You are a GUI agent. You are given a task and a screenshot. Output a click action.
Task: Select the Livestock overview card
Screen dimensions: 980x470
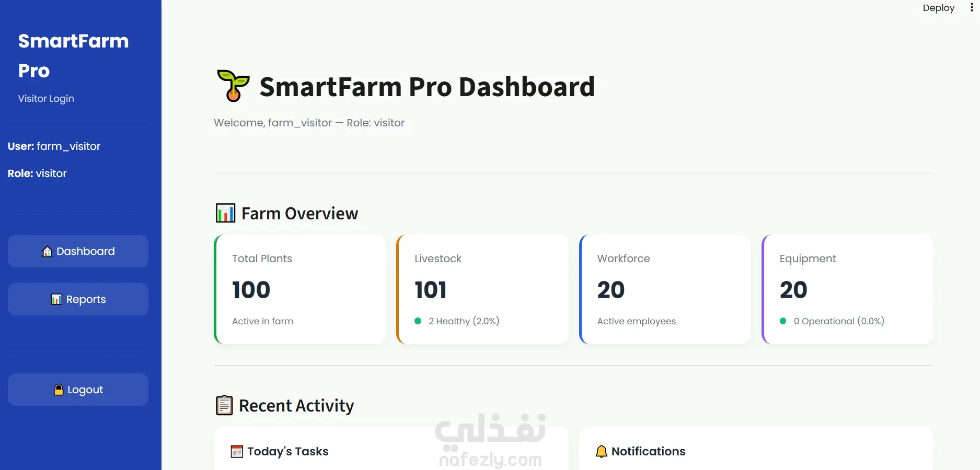(x=482, y=289)
